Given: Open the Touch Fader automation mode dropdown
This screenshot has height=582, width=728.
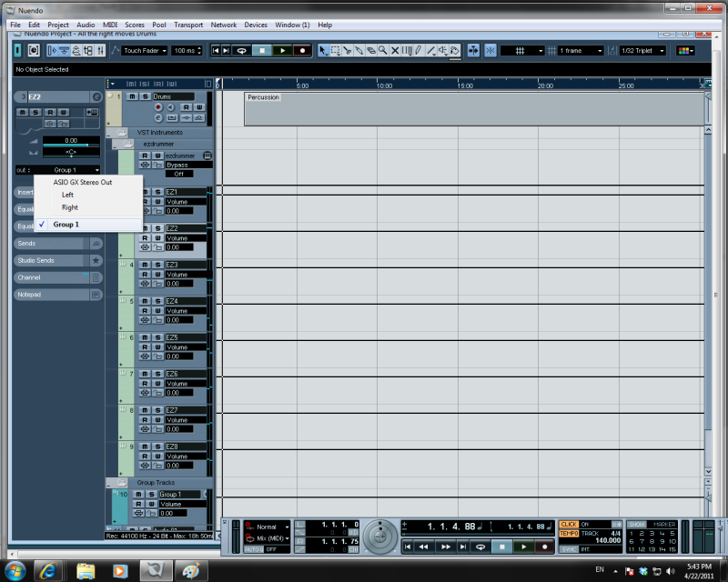Looking at the screenshot, I should (x=145, y=51).
